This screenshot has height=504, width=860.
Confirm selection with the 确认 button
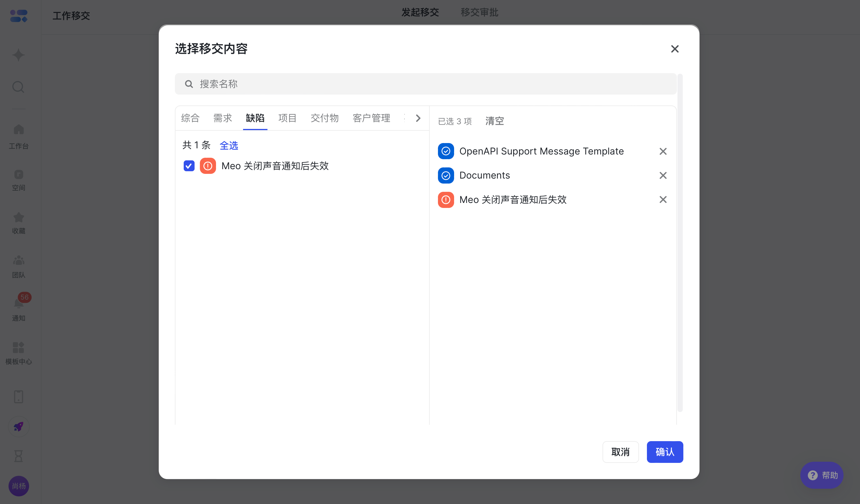pos(665,452)
